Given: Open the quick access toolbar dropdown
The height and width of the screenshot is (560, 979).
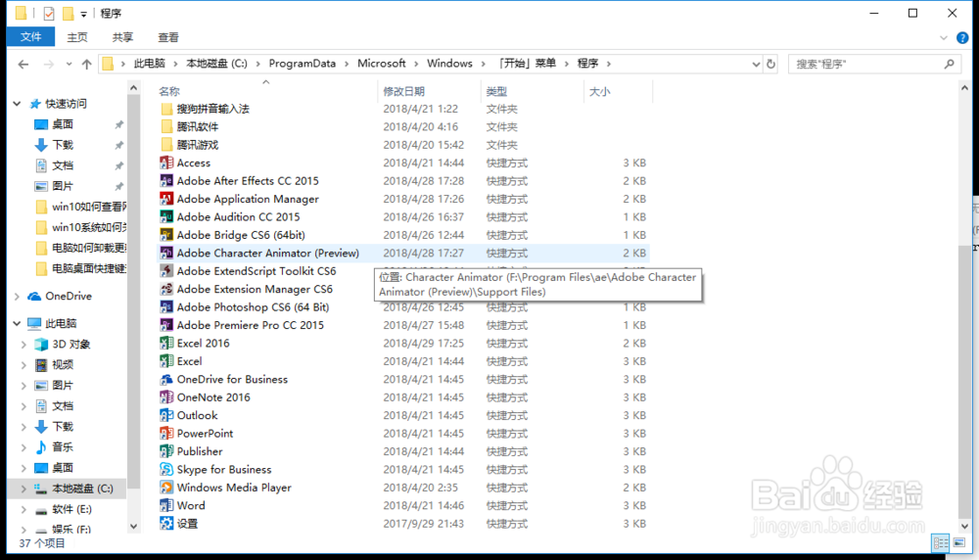Looking at the screenshot, I should (83, 14).
